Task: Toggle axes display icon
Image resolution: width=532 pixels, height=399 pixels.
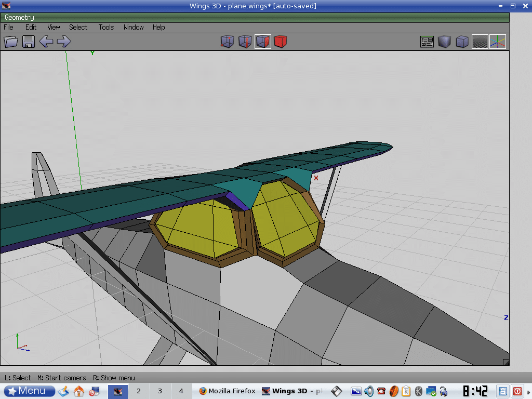Action: 497,42
